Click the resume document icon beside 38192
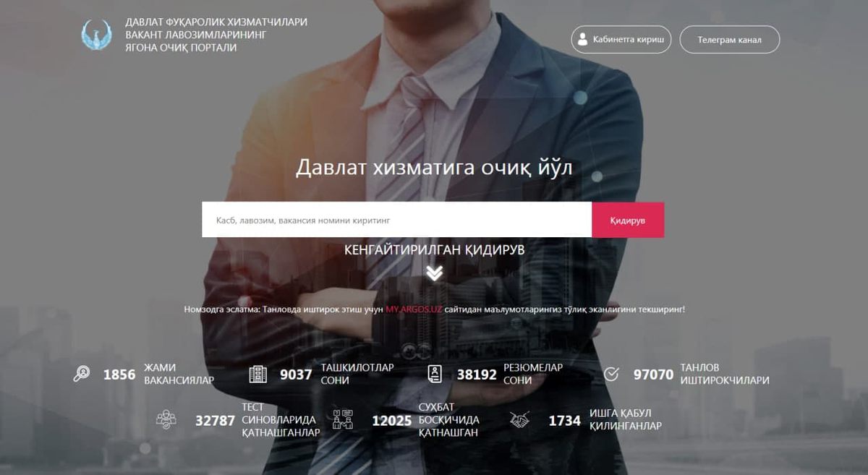The height and width of the screenshot is (475, 868). [x=435, y=374]
